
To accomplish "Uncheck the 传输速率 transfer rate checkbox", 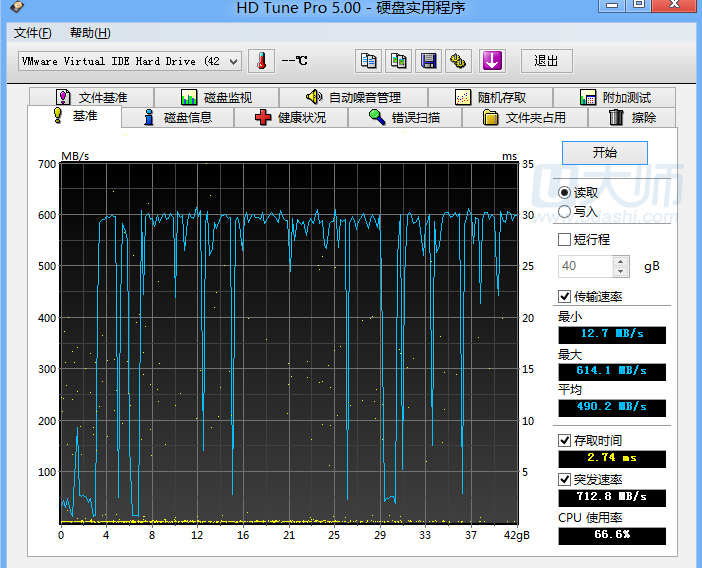I will [x=565, y=297].
